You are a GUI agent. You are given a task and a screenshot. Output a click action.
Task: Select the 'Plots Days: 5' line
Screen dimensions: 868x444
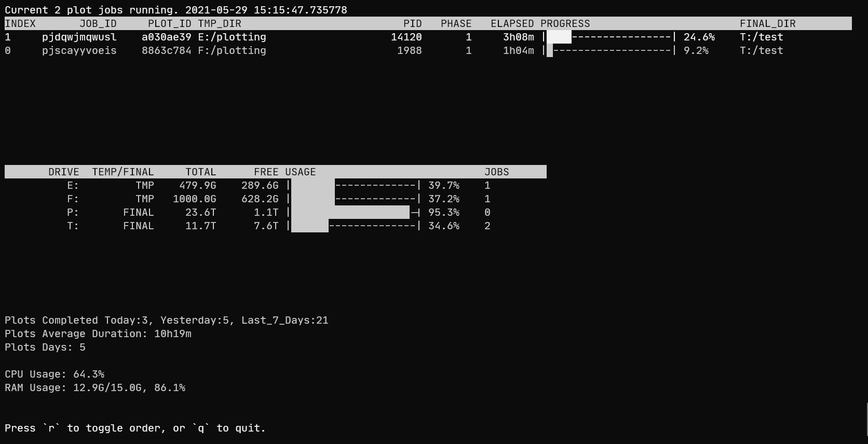click(45, 347)
